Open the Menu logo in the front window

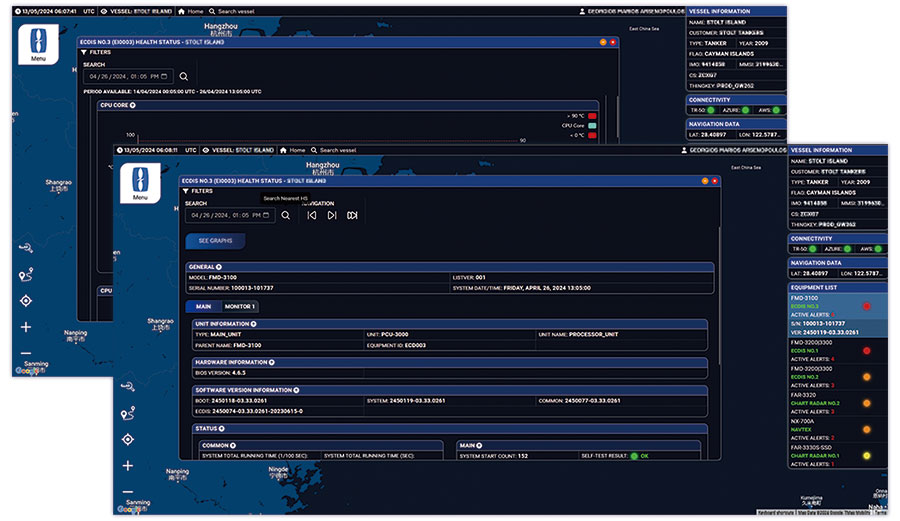[x=140, y=183]
